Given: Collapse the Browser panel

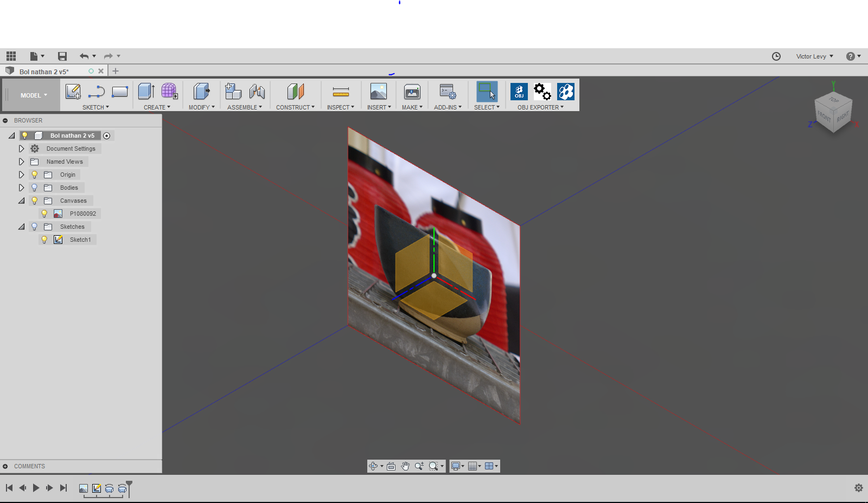Looking at the screenshot, I should pyautogui.click(x=5, y=120).
